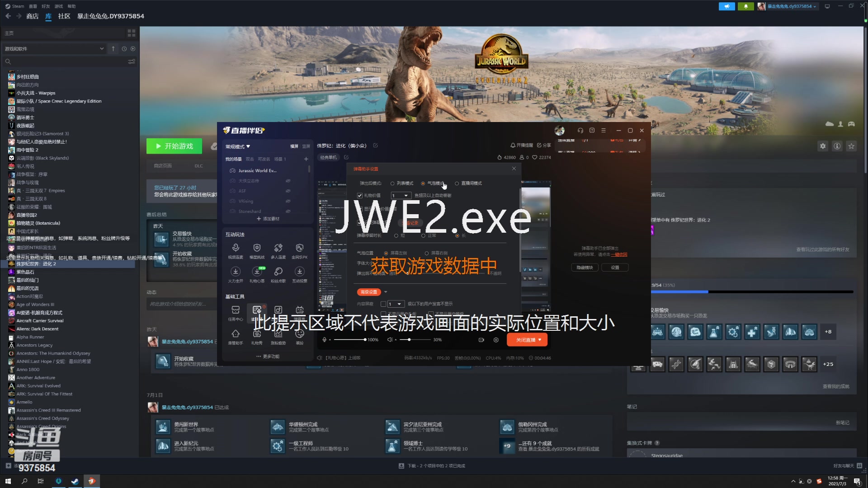The image size is (868, 488).
Task: Add a new scene with the plus icon
Action: (306, 159)
